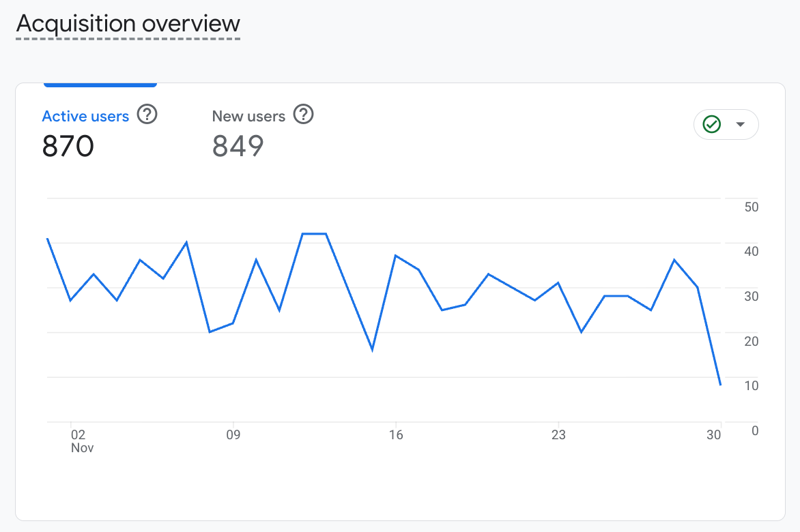
Task: Click the 23 date axis label
Action: coord(558,434)
